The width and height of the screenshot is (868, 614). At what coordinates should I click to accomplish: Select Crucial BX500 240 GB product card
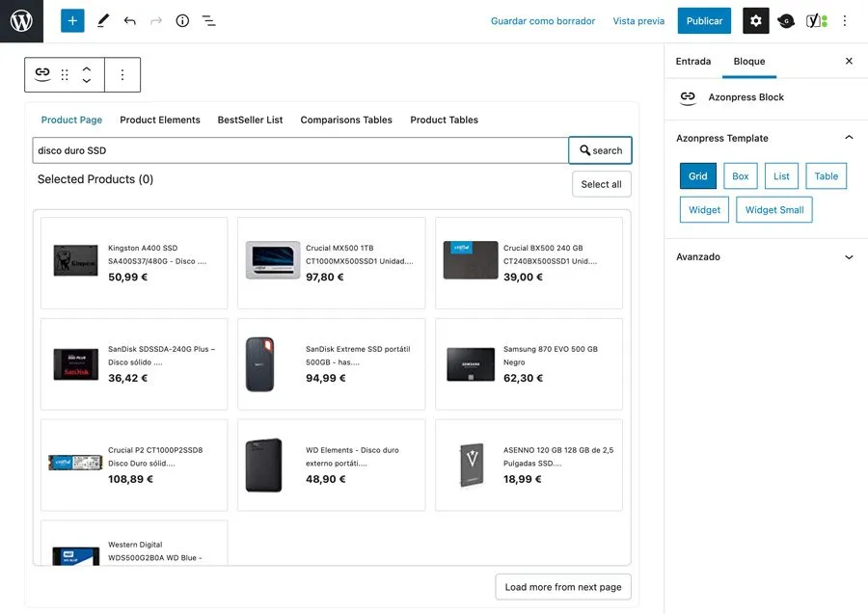(x=529, y=263)
